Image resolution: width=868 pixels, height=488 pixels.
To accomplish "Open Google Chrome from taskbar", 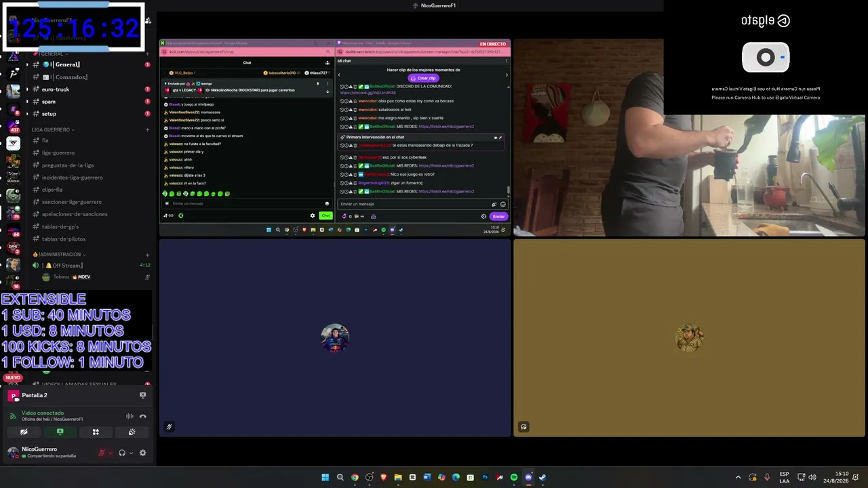I will 355,477.
